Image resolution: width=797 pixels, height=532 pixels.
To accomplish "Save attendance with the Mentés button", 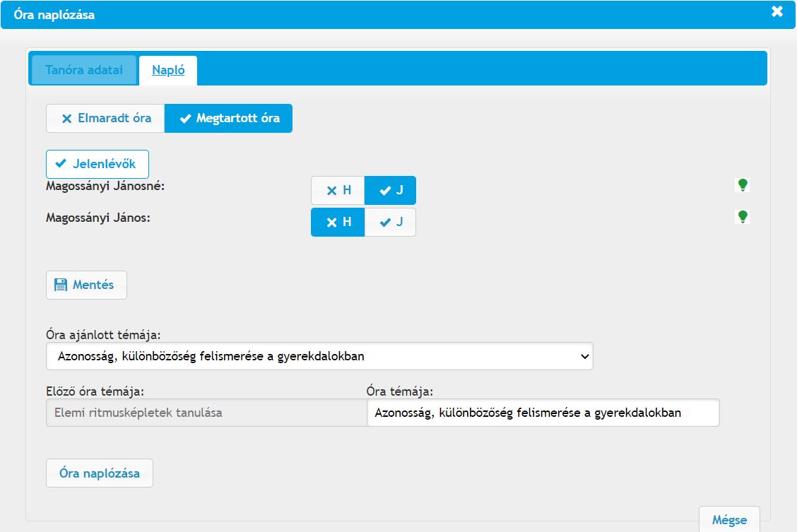I will [86, 285].
